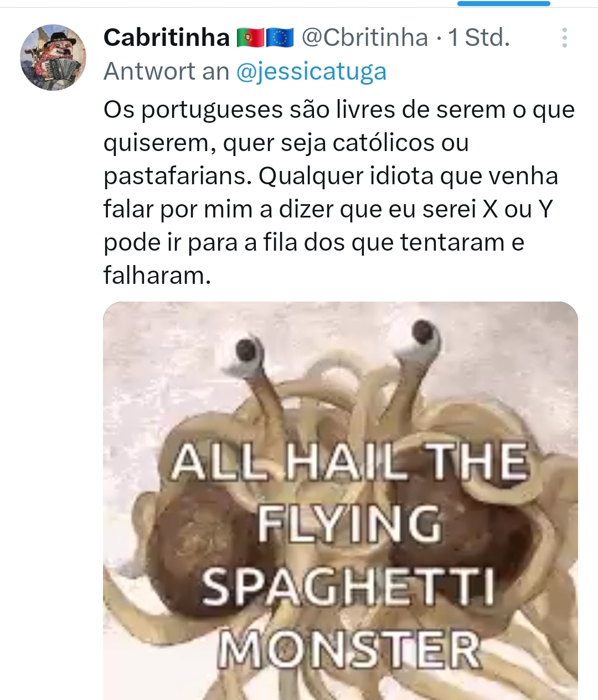Screen dimensions: 598x700
Task: Open the @Cbritinha handle
Action: 365,38
